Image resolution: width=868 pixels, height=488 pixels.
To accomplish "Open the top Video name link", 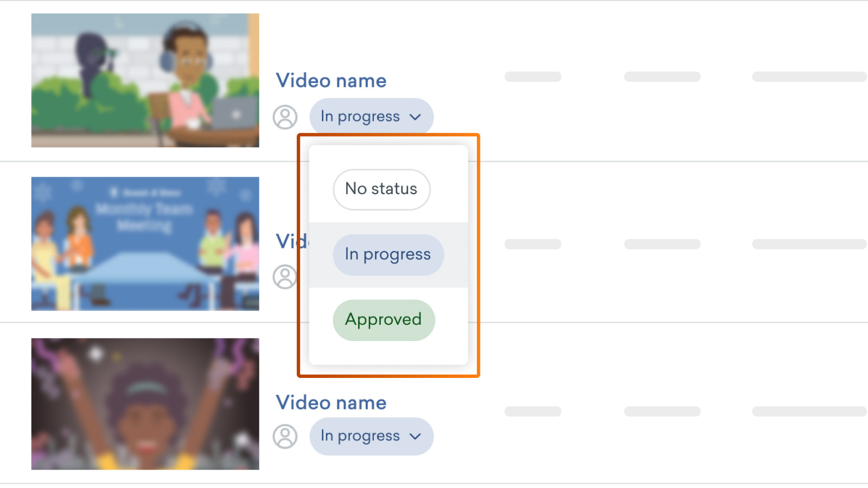I will point(331,80).
